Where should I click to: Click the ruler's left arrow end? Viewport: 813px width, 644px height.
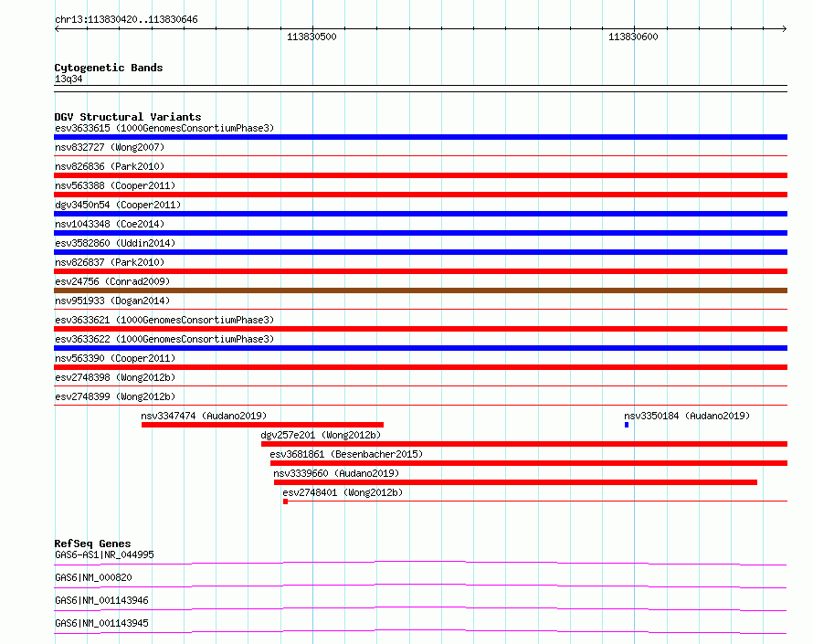pyautogui.click(x=57, y=28)
